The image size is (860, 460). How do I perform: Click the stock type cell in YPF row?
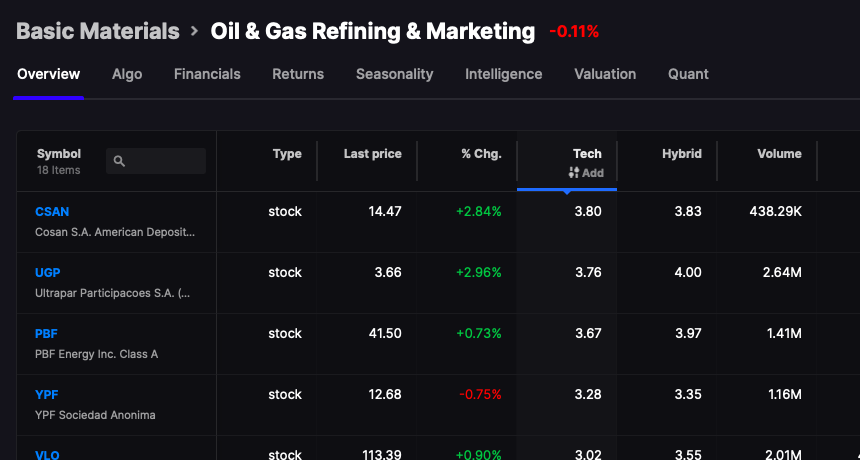285,394
